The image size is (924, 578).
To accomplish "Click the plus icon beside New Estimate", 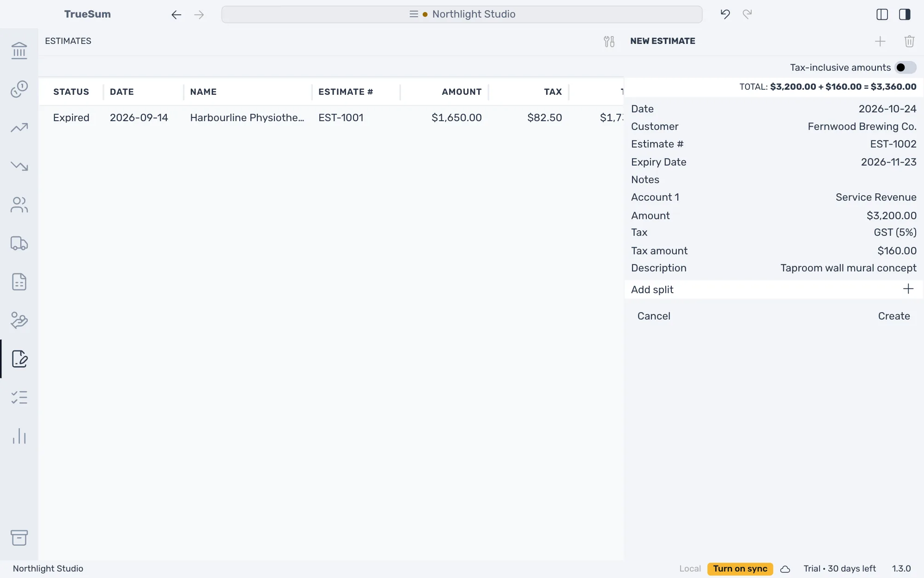I will click(x=880, y=41).
